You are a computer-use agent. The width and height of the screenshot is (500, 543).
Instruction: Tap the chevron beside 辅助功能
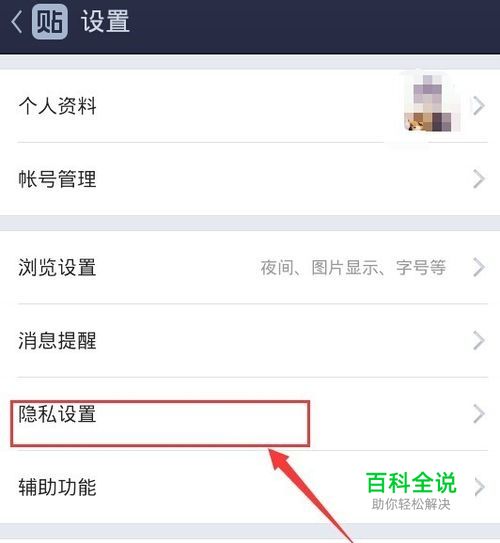click(479, 487)
